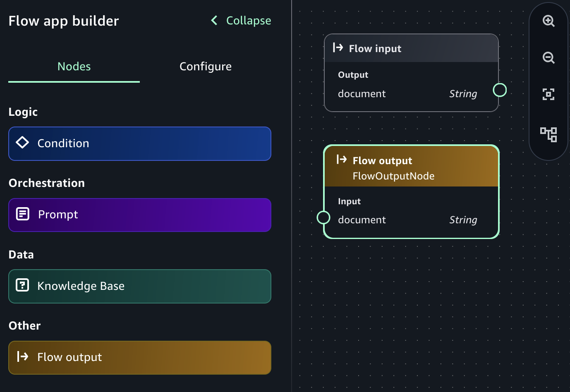Screen dimensions: 570x392
Task: Click the Condition node diamond icon
Action: tap(22, 143)
